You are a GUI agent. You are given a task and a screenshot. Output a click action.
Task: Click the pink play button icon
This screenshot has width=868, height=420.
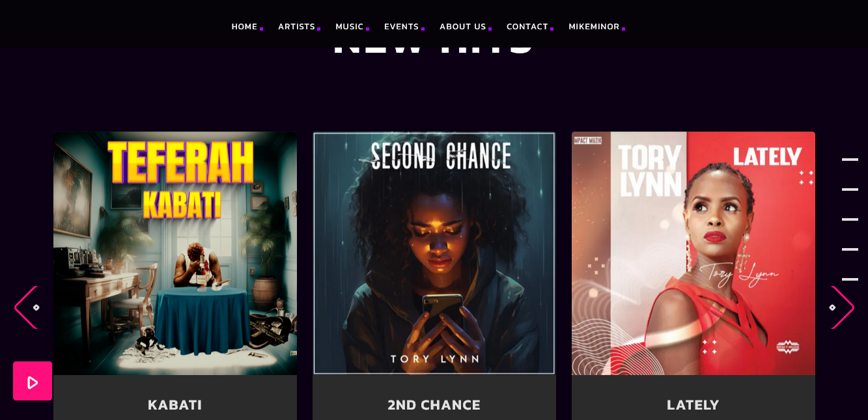point(33,381)
